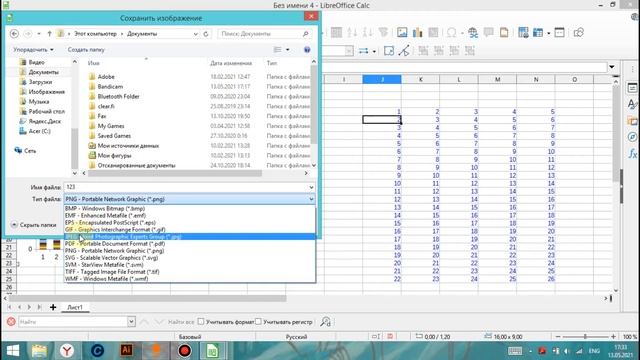The width and height of the screenshot is (640, 360).
Task: Click the Headers and Footers icon
Action: [x=504, y=33]
